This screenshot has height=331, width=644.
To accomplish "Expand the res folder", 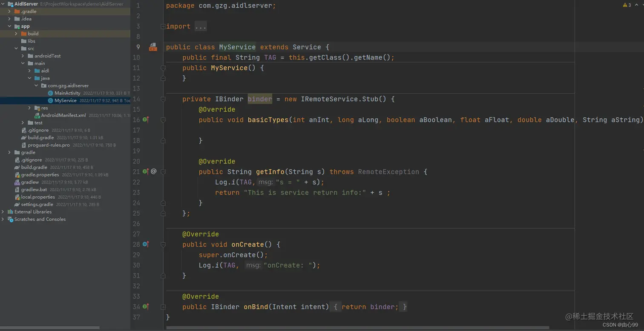I will coord(29,108).
